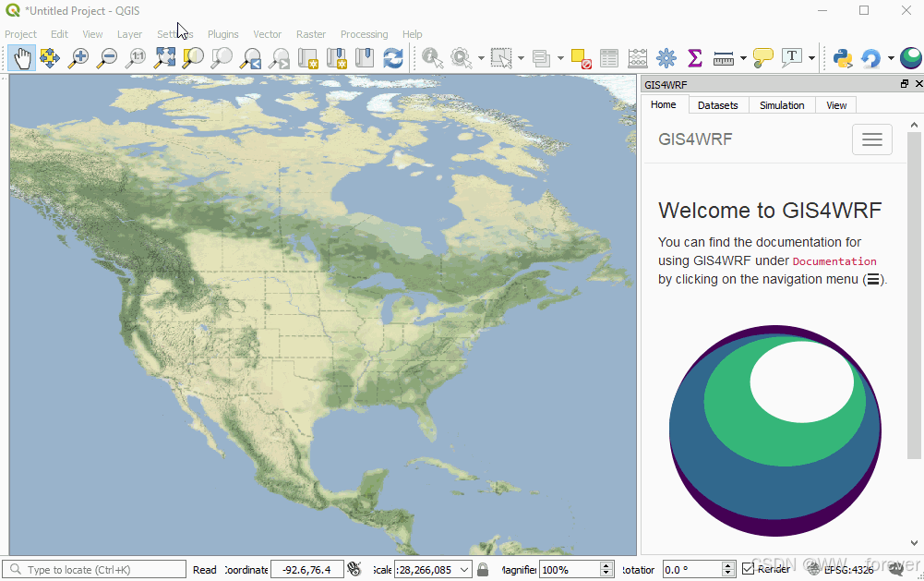Activate the Zoom Out tool
This screenshot has height=581, width=924.
[x=107, y=58]
